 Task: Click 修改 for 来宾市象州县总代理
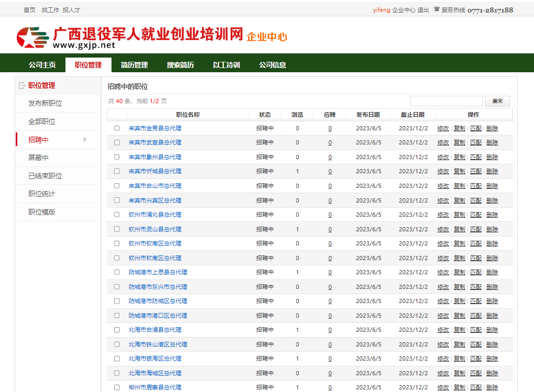tap(443, 157)
